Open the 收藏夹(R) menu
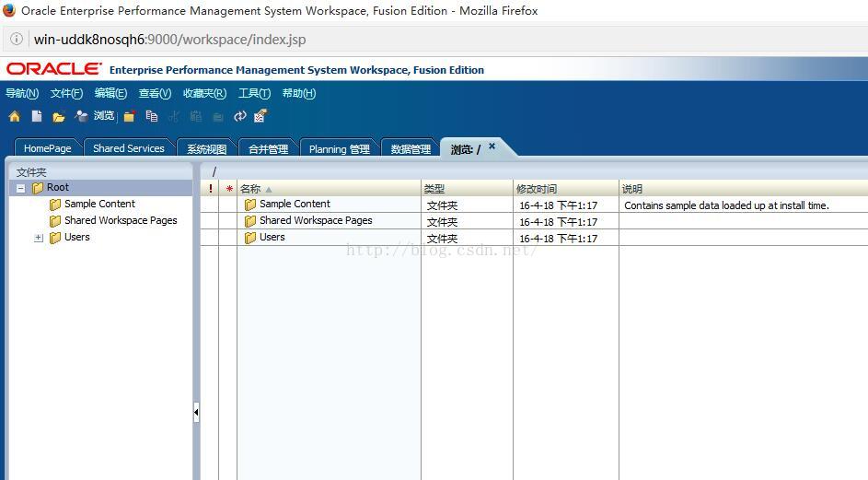868x480 pixels. click(x=205, y=93)
